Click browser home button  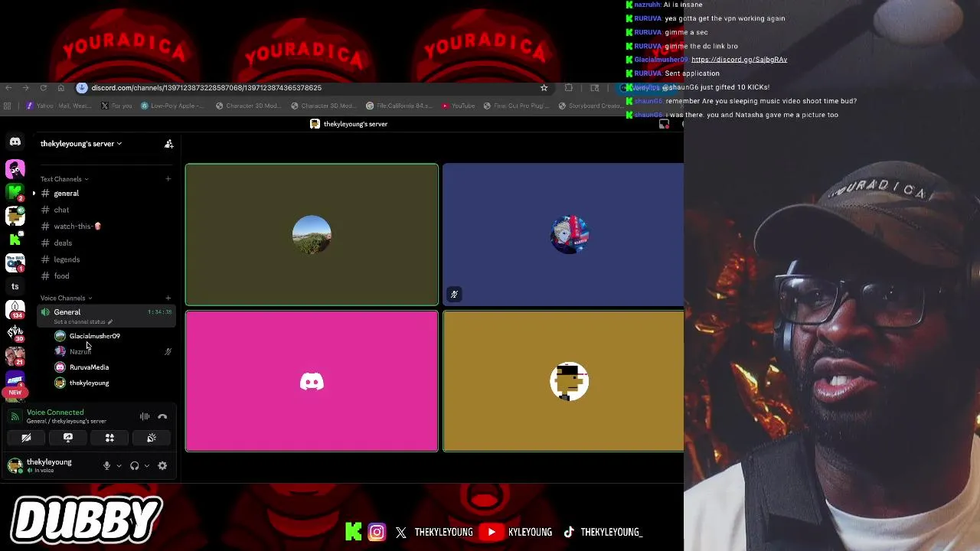click(x=61, y=88)
